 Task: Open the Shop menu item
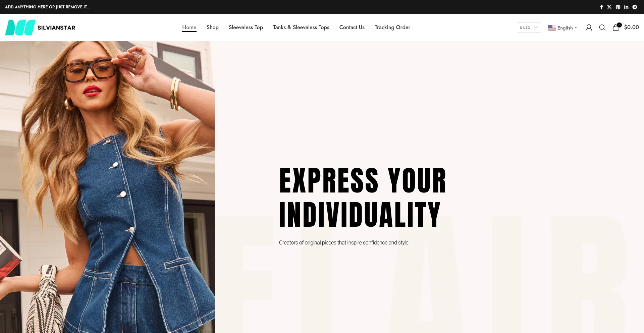click(213, 27)
